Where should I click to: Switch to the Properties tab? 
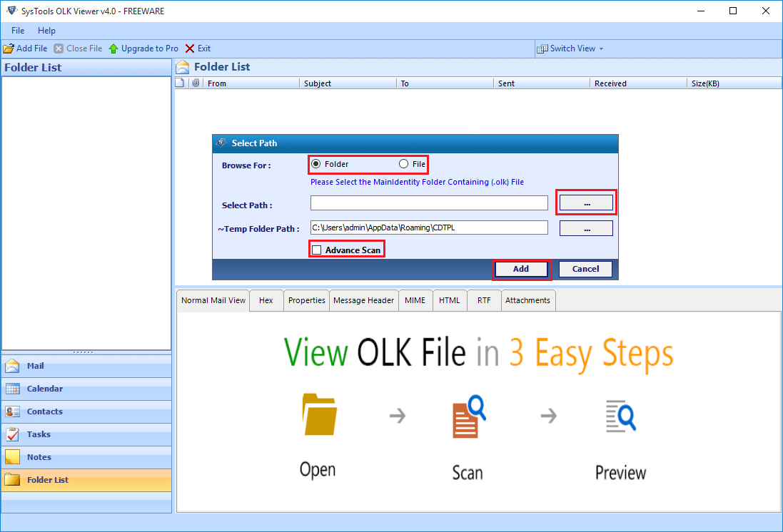(x=307, y=300)
